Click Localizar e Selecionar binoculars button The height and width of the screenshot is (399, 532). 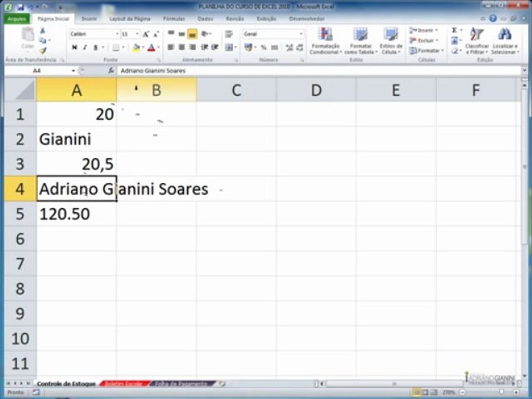505,41
